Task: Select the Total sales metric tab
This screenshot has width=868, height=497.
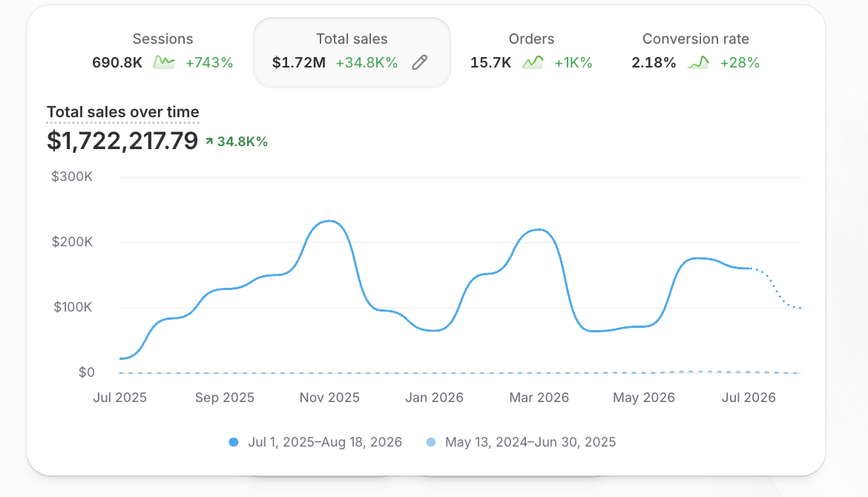Action: (x=352, y=53)
